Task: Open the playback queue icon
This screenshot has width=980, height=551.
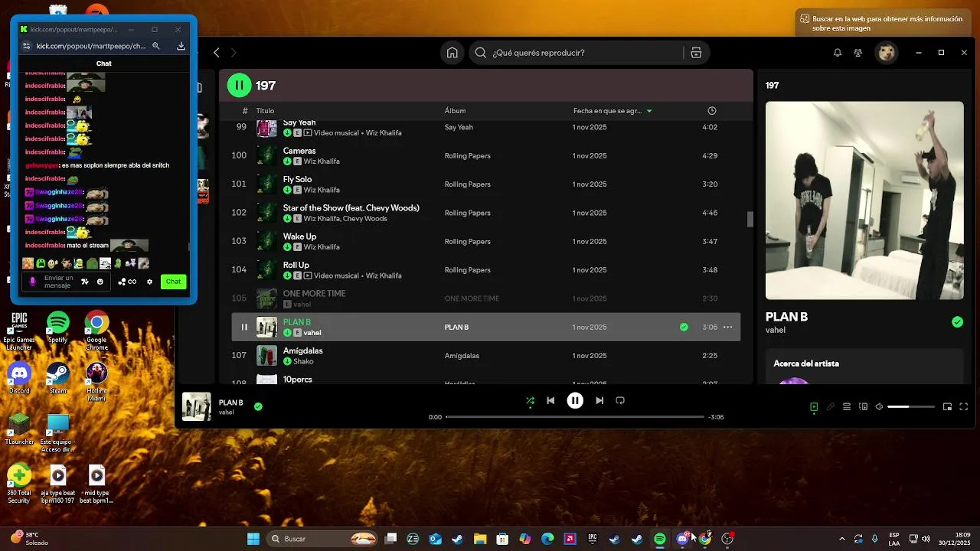Action: (847, 407)
